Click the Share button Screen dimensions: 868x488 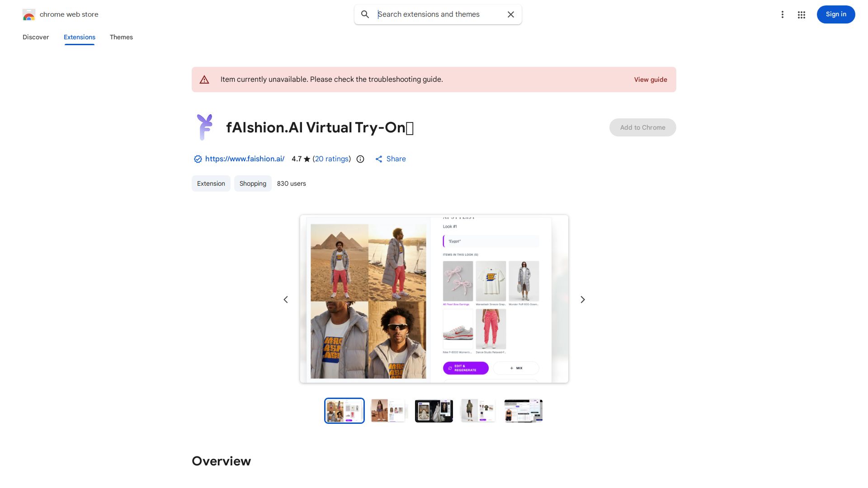[x=391, y=159]
